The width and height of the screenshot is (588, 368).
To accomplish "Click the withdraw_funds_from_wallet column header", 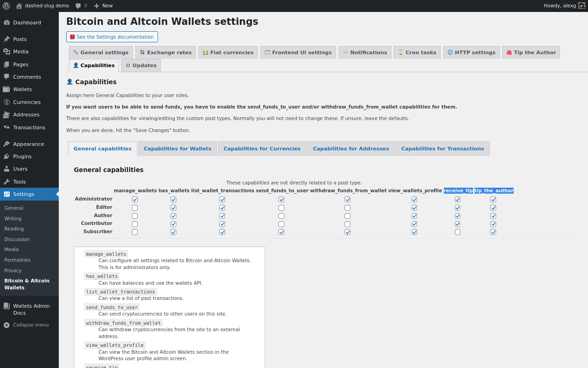I will coord(348,190).
